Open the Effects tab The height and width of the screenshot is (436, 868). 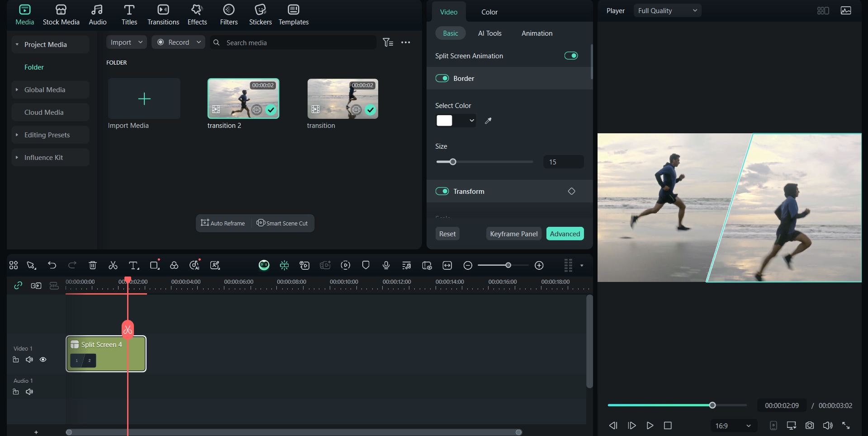(197, 15)
